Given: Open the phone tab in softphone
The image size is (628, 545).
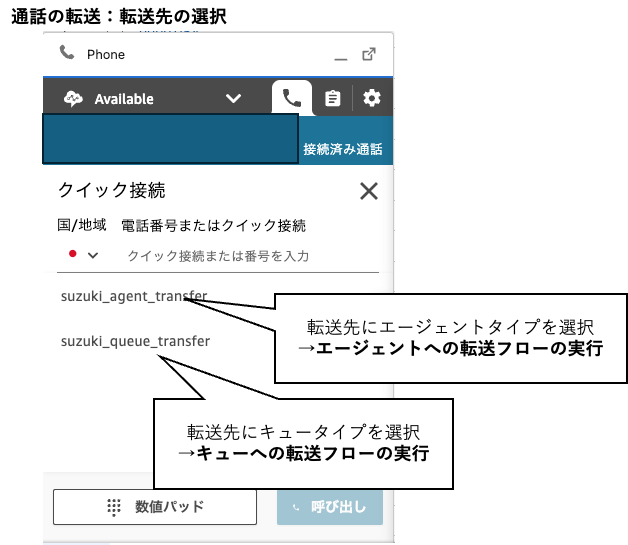Looking at the screenshot, I should click(292, 98).
